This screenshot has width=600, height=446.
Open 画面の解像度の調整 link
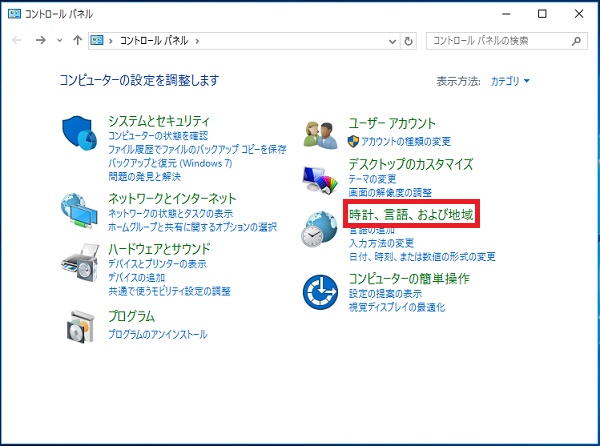point(390,191)
